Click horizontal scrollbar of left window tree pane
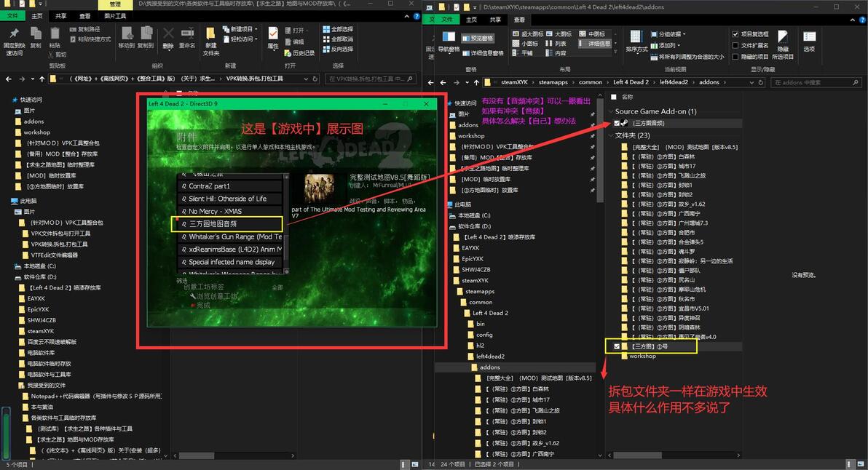 [197, 456]
